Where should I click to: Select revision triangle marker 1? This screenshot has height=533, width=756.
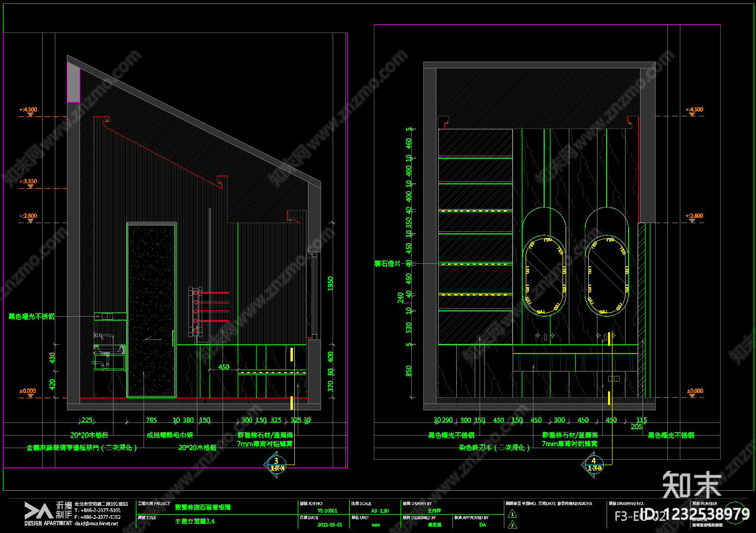click(x=513, y=514)
